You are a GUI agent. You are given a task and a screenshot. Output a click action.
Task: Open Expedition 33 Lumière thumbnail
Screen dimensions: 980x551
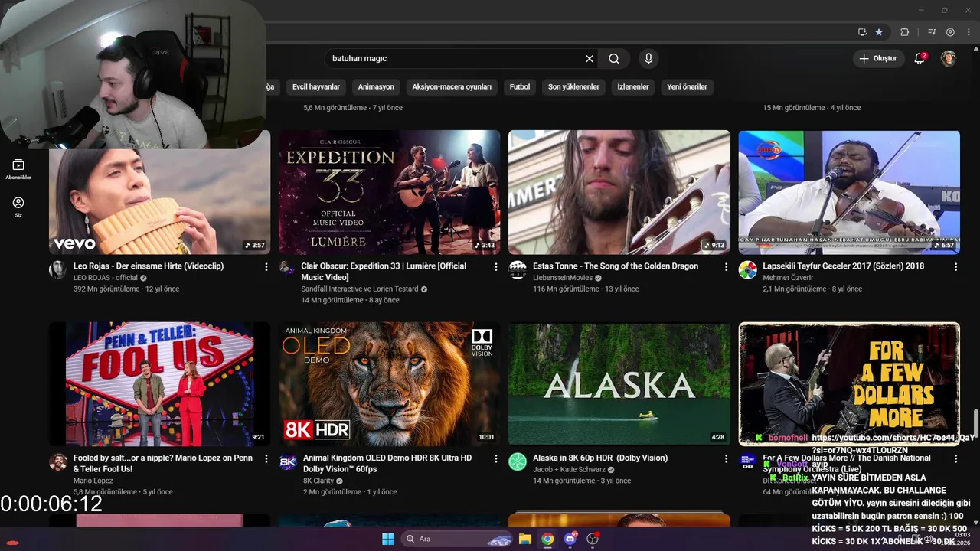click(x=390, y=192)
